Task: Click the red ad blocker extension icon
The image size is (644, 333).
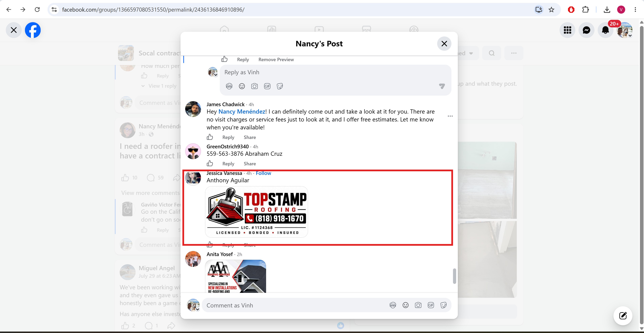Action: pyautogui.click(x=571, y=10)
